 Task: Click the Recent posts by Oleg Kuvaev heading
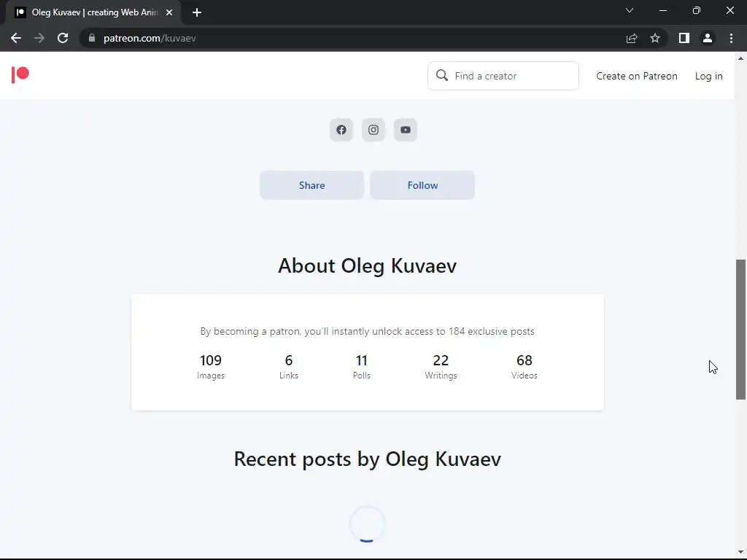(x=368, y=459)
